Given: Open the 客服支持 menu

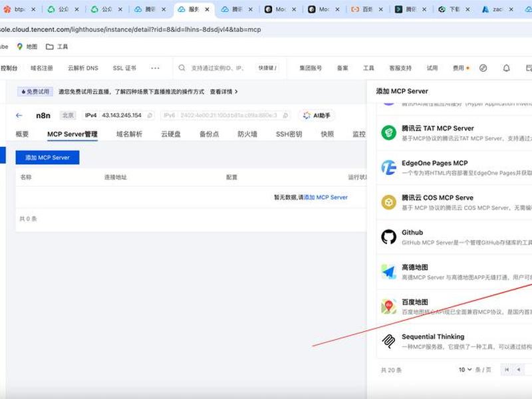Looking at the screenshot, I should pyautogui.click(x=400, y=68).
